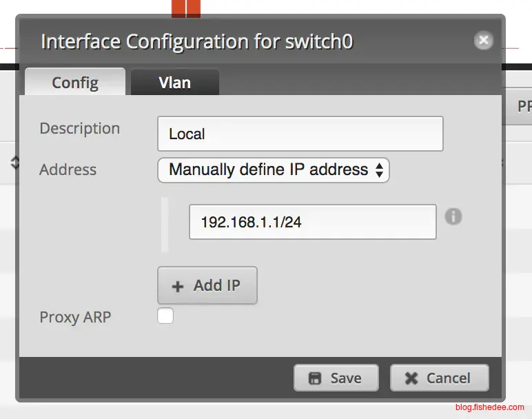Click the plus icon on Add IP

[x=178, y=286]
